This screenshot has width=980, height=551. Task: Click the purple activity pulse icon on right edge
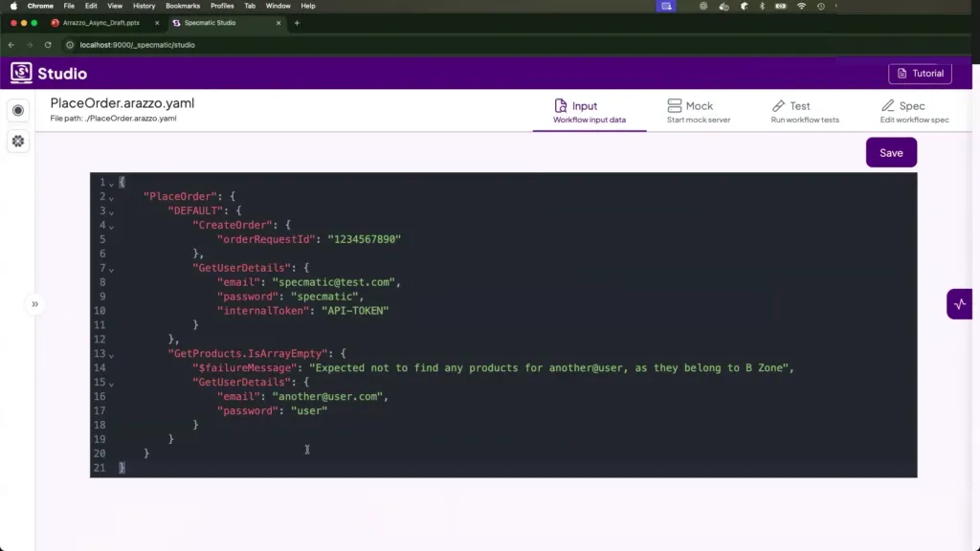pos(960,304)
